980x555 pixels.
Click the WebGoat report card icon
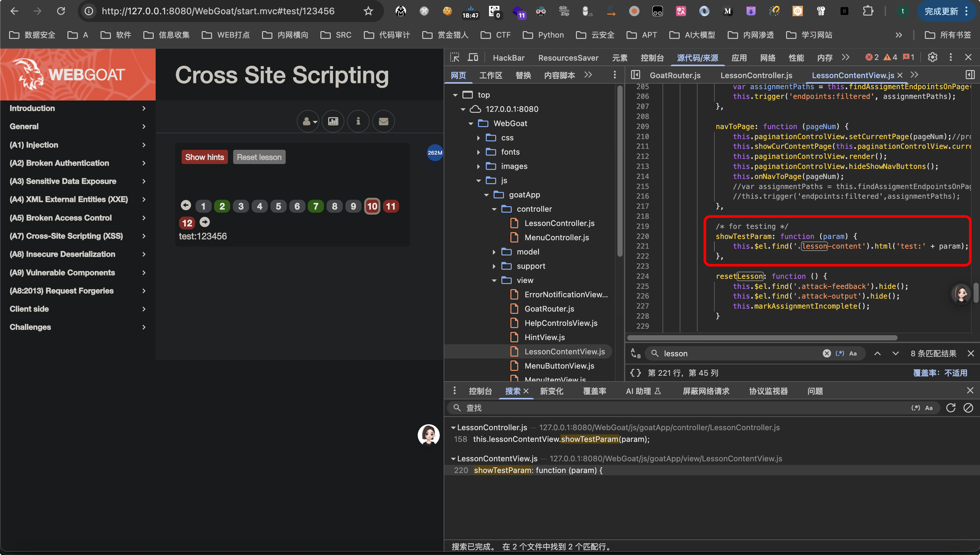tap(333, 121)
